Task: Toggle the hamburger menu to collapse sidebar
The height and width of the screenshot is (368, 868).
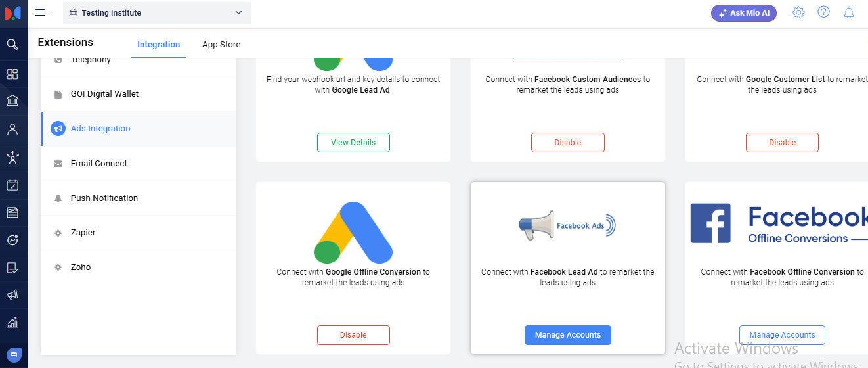Action: click(42, 12)
